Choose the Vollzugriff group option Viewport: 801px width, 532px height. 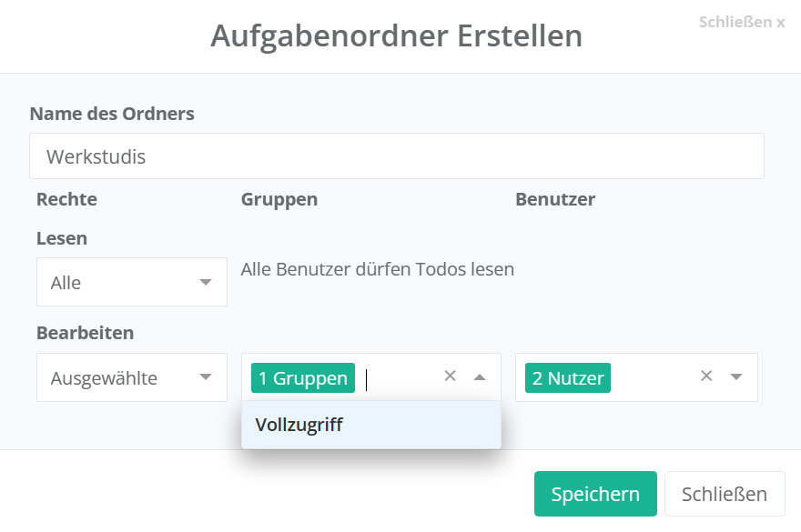[371, 425]
